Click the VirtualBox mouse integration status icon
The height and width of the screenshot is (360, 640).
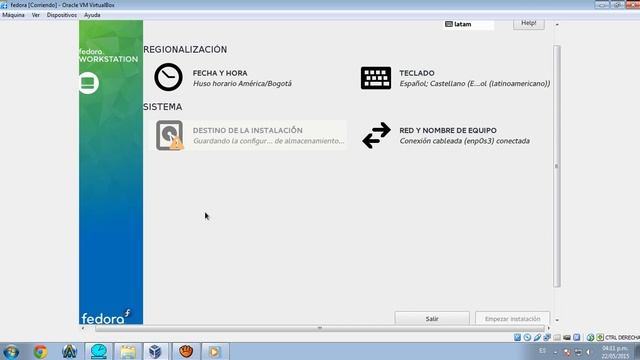[590, 337]
